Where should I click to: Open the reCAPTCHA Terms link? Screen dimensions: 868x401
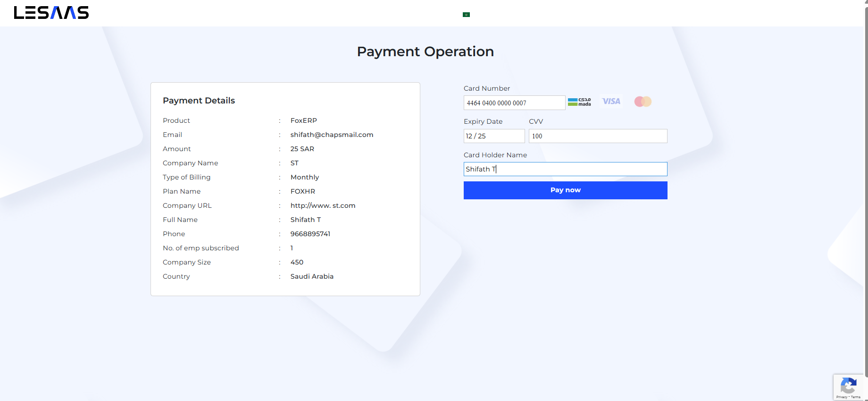(856, 397)
